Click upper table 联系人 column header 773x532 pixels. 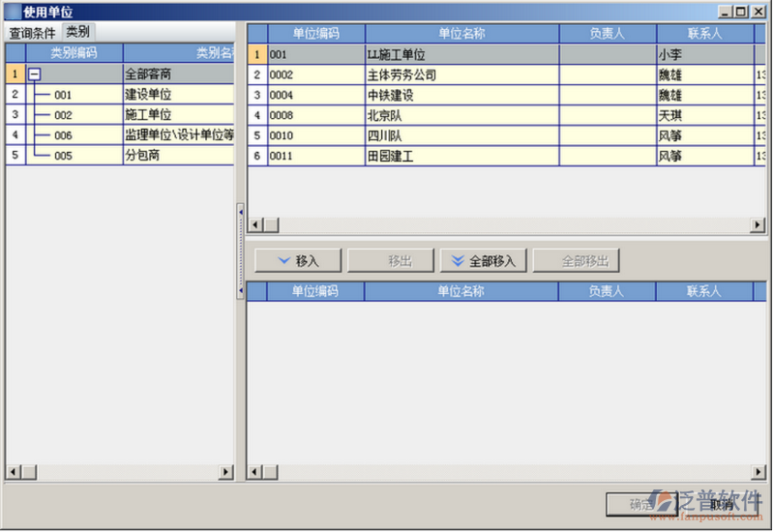coord(705,34)
